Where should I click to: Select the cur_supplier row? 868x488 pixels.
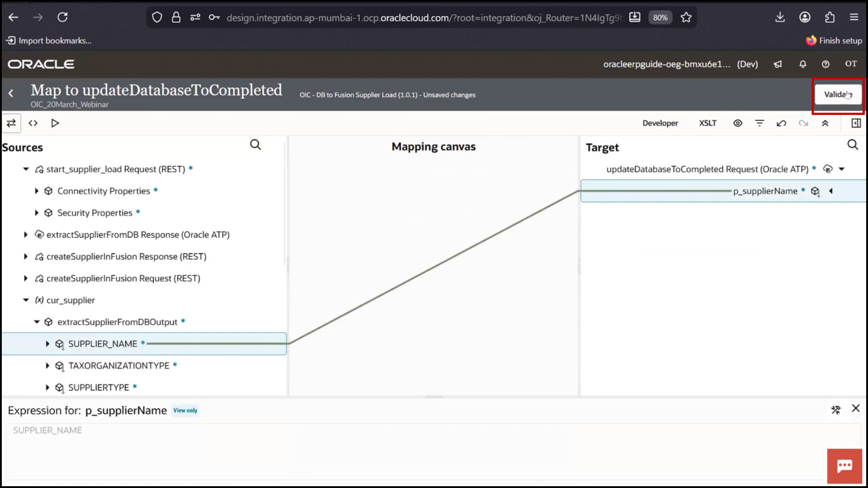coord(144,300)
